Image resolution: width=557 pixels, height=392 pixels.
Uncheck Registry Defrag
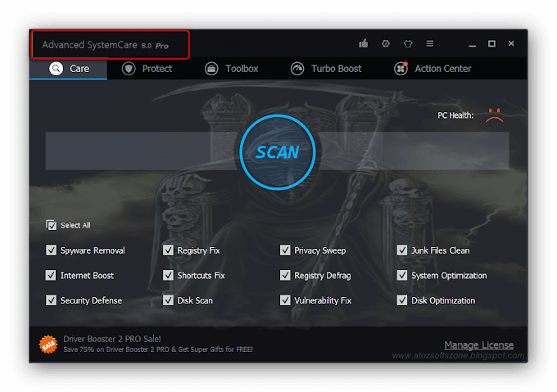point(285,275)
